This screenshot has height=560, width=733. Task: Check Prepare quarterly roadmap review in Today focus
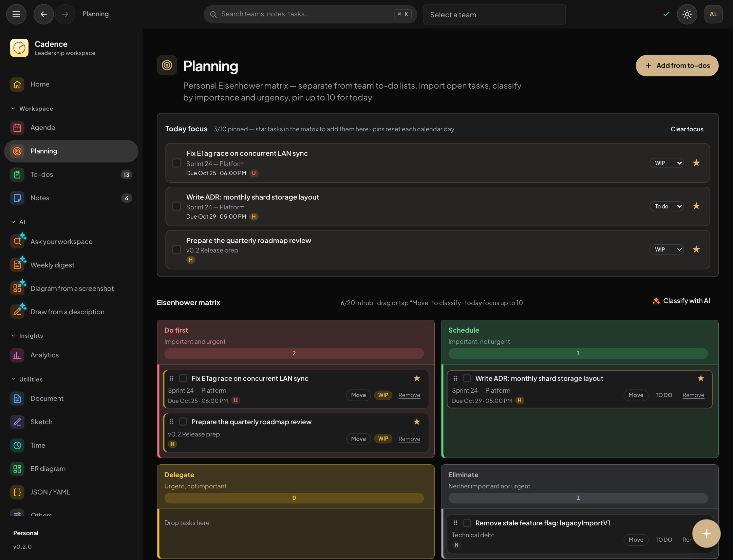coord(177,250)
